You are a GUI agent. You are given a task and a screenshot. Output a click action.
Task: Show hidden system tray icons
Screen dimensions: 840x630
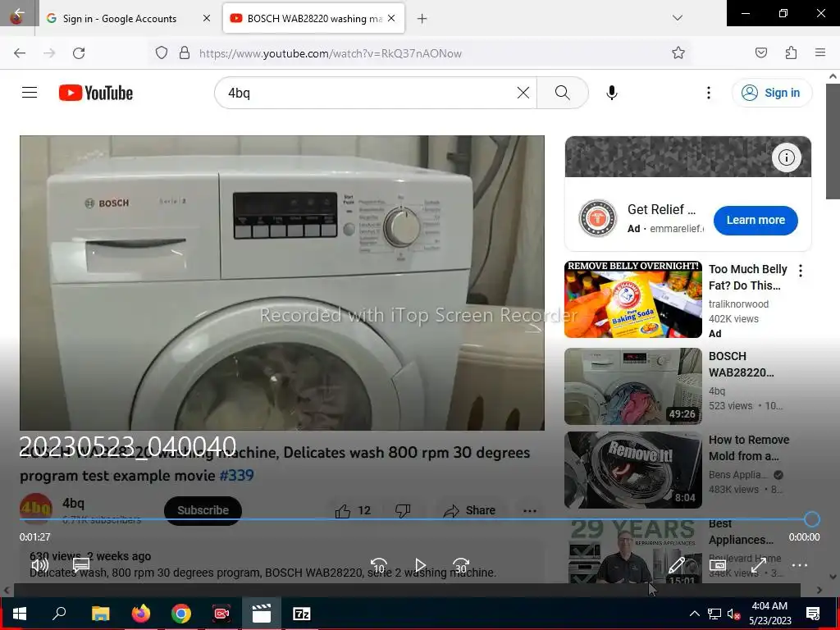coord(694,614)
